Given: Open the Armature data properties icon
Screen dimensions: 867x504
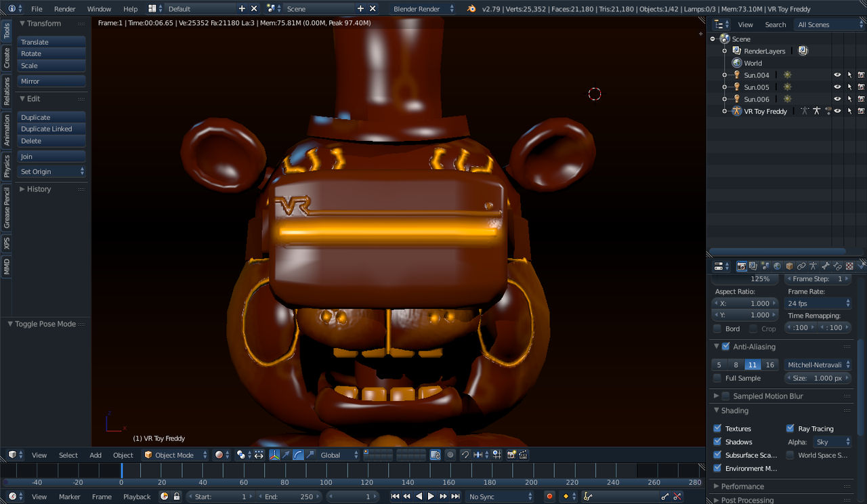Looking at the screenshot, I should (x=813, y=266).
